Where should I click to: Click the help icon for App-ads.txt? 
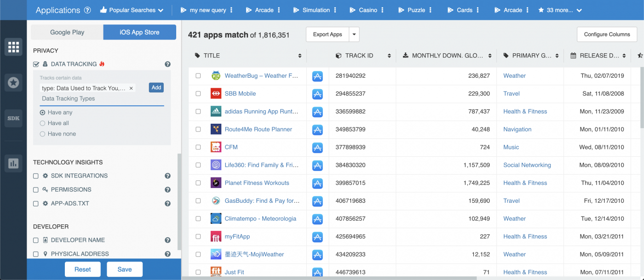168,203
